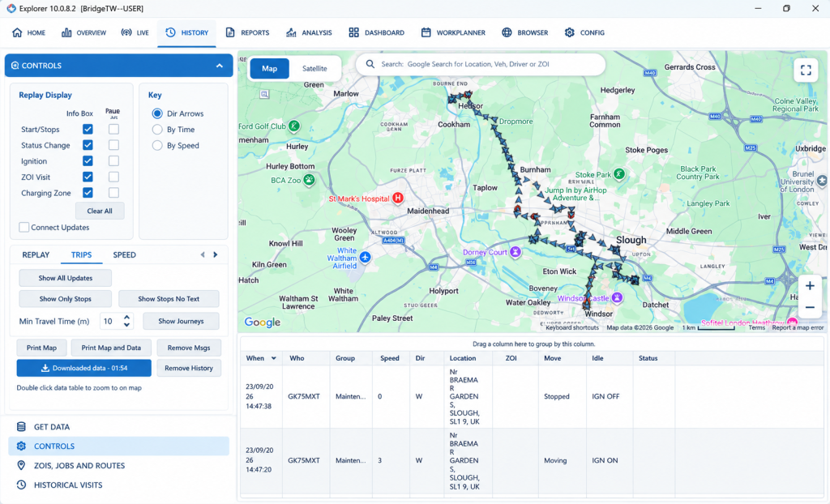
Task: Click Print Map and Data button
Action: (x=111, y=348)
